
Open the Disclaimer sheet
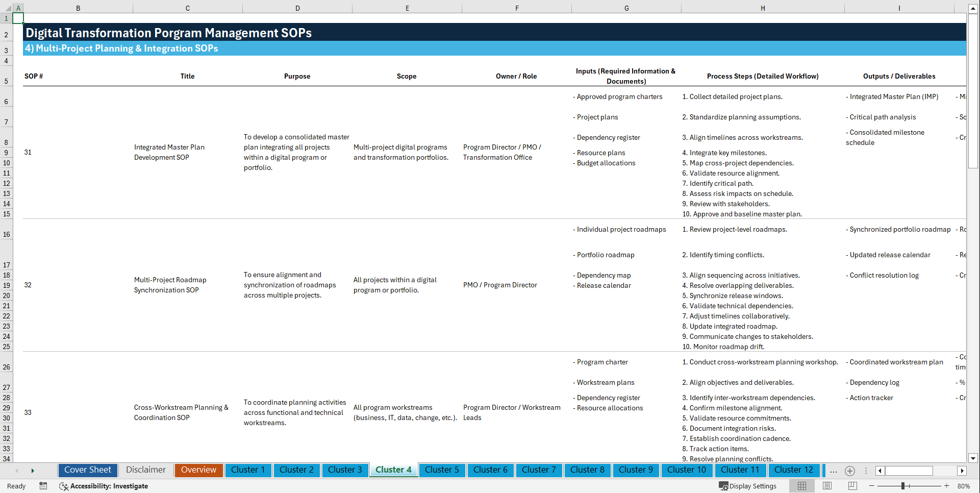pos(145,470)
